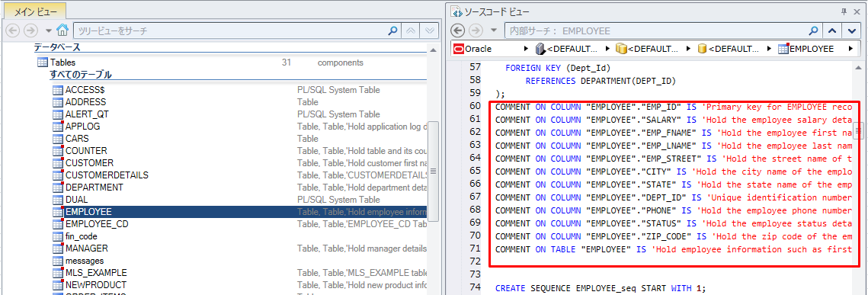Expand arrow after EMPLOYEE breadcrumb
This screenshot has height=295, width=868.
coord(850,49)
